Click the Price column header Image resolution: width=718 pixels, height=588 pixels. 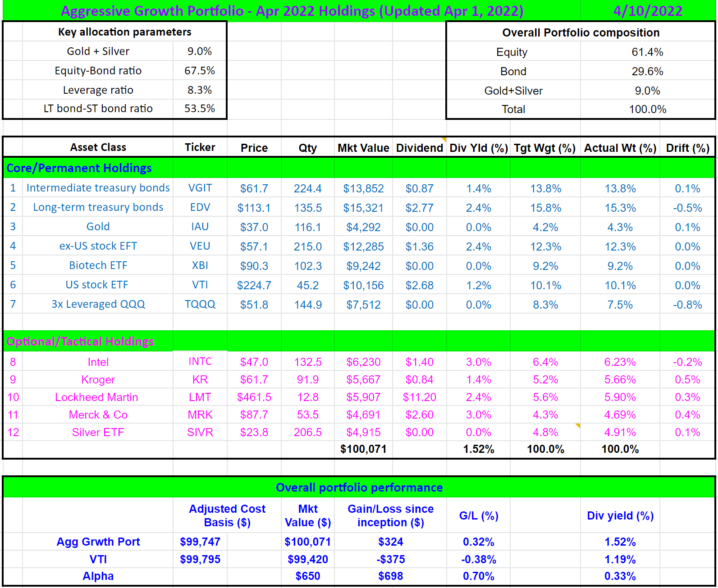pos(254,148)
